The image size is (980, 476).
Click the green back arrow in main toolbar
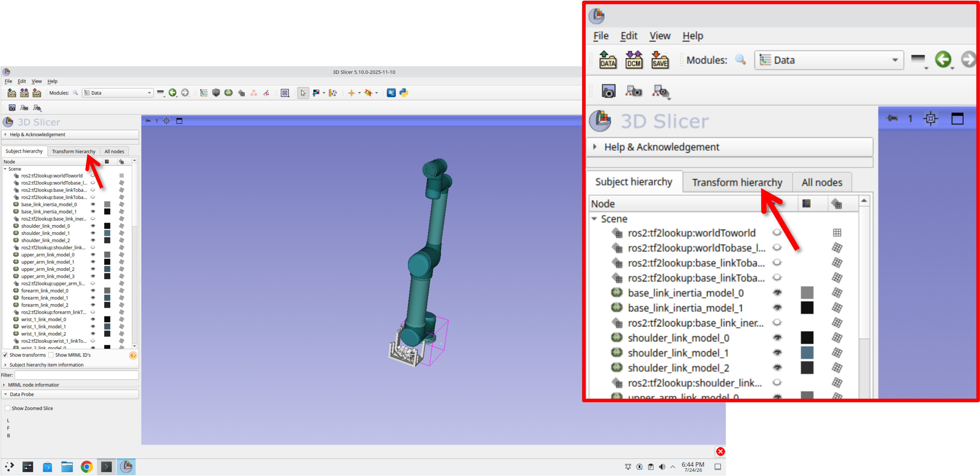pos(172,93)
